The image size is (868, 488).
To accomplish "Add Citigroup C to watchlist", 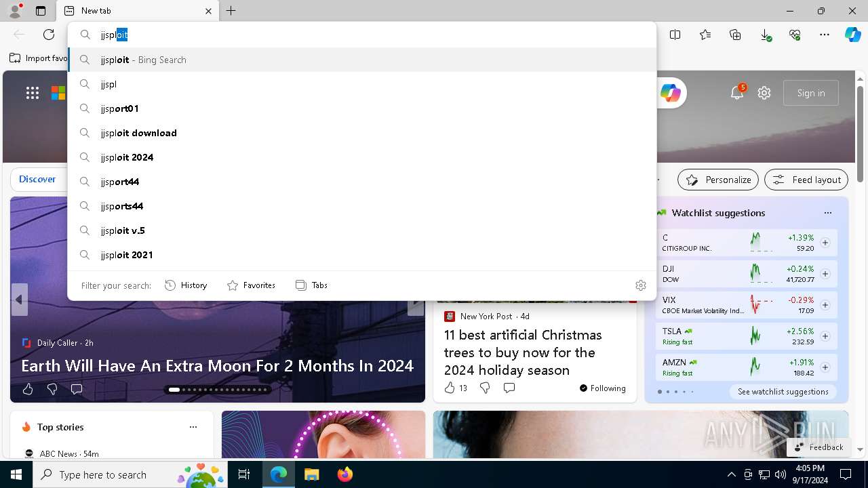I will point(825,243).
